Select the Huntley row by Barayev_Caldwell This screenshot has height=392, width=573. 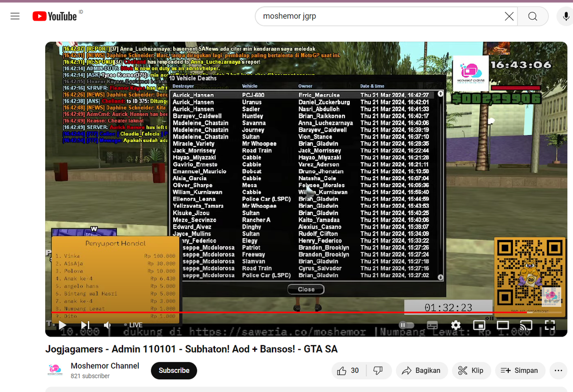(303, 116)
